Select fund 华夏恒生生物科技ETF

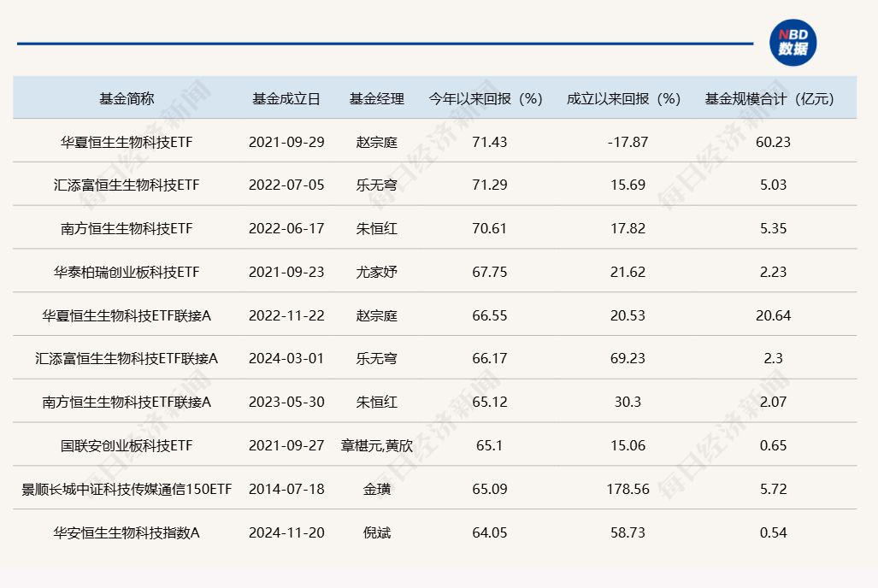coord(125,140)
